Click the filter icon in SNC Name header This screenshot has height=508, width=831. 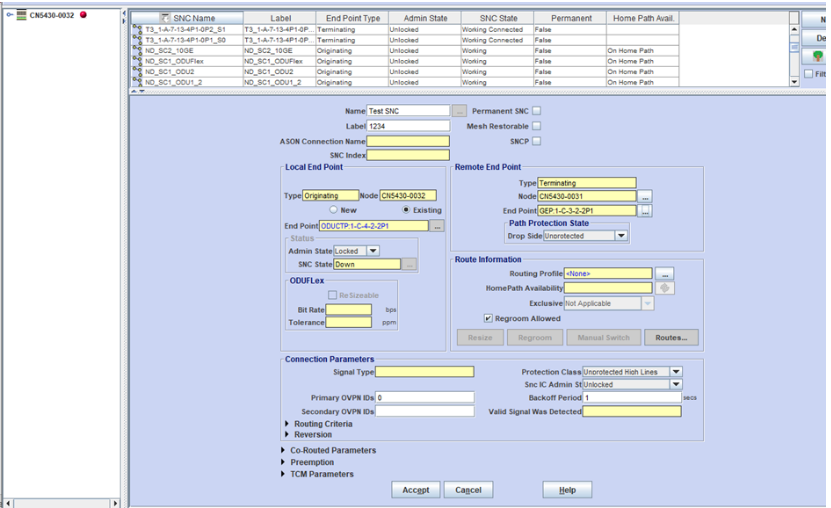point(165,18)
